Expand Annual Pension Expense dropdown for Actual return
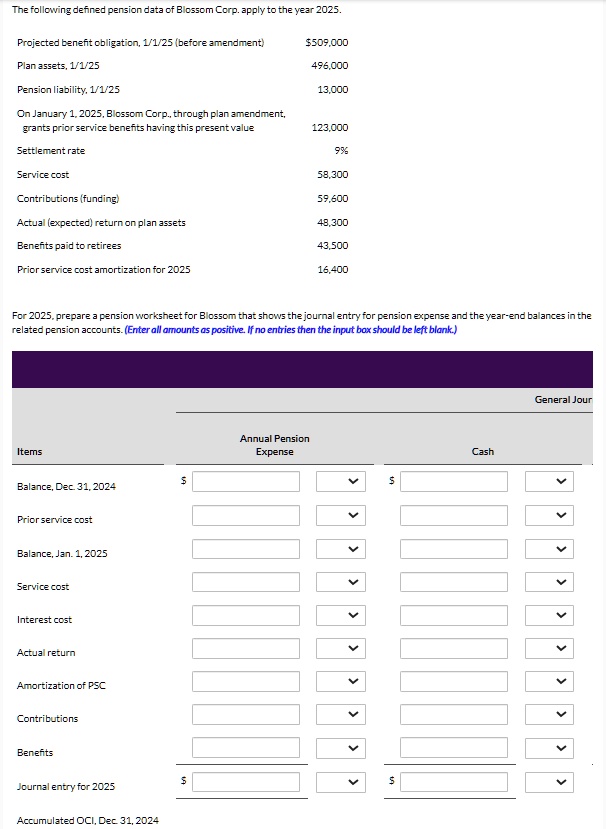The height and width of the screenshot is (829, 606). click(341, 649)
